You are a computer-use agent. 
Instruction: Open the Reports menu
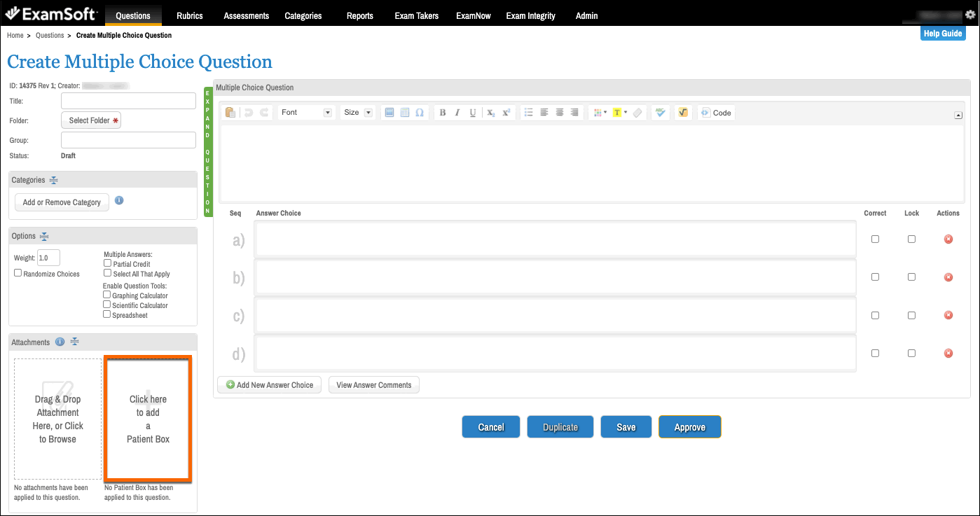pos(360,15)
